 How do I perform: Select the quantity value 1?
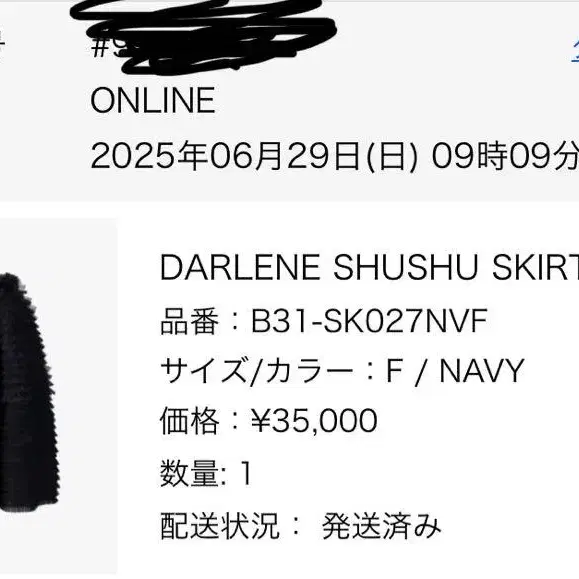(246, 473)
